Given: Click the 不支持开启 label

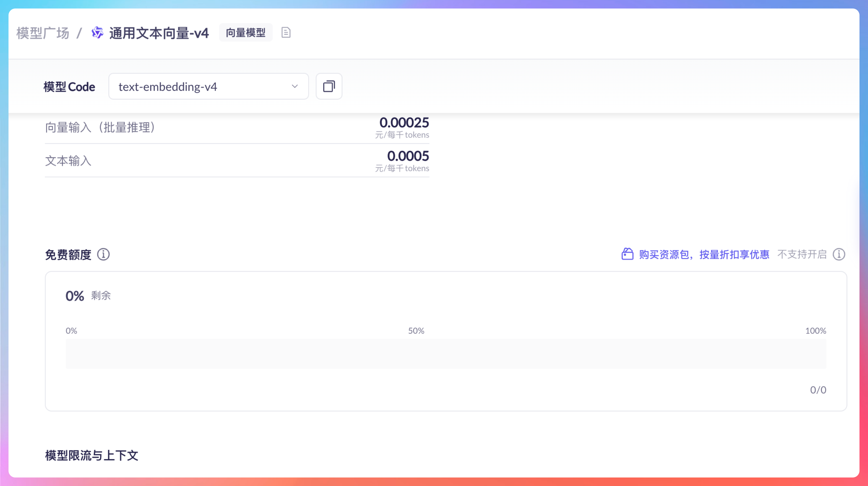Looking at the screenshot, I should 802,254.
